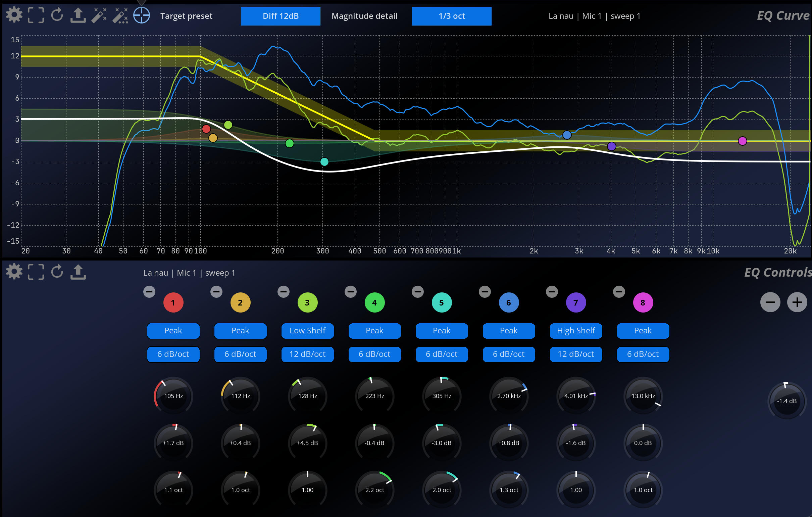This screenshot has width=812, height=517.
Task: Select the Diff 12dB button
Action: point(280,16)
